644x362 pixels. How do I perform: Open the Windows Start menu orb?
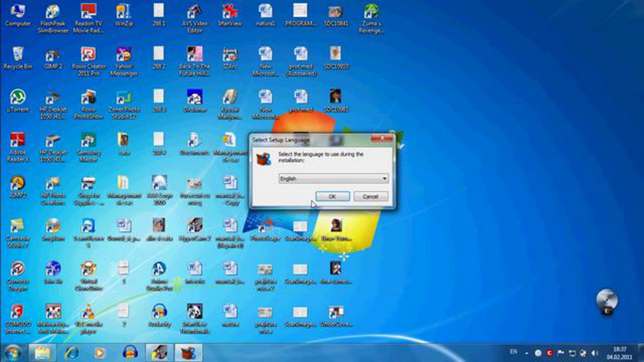click(x=12, y=353)
